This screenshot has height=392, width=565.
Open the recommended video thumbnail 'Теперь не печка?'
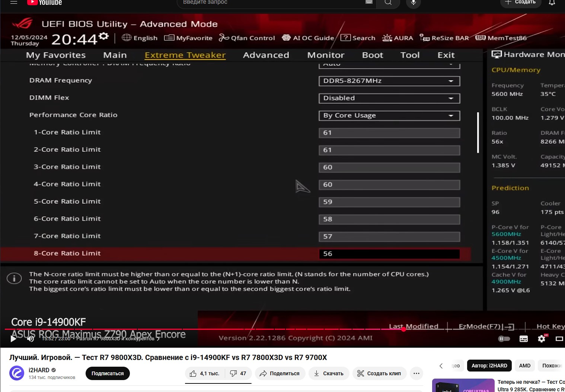pos(463,385)
